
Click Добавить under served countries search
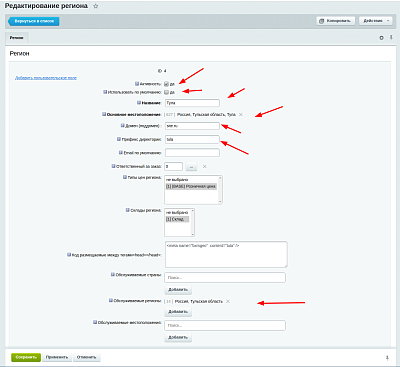pyautogui.click(x=178, y=290)
